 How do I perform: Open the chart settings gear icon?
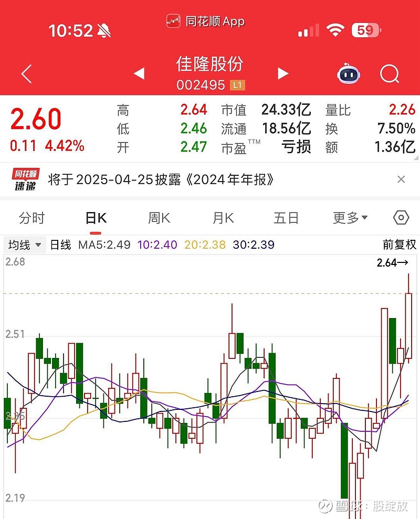[x=400, y=217]
